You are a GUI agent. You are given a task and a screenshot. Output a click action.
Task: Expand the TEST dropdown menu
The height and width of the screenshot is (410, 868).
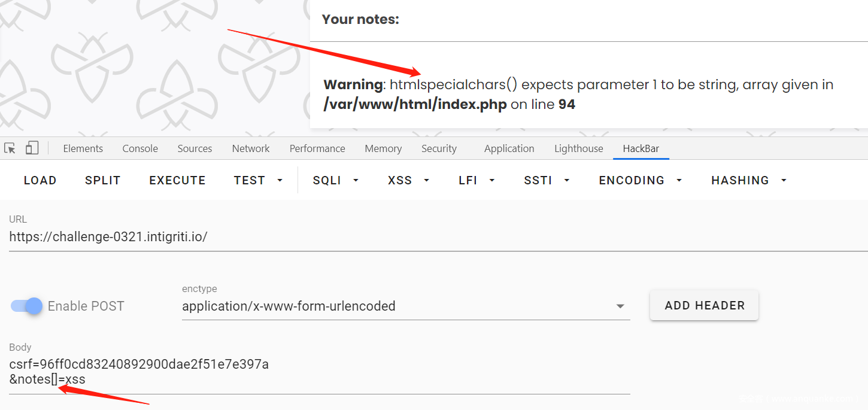point(258,180)
